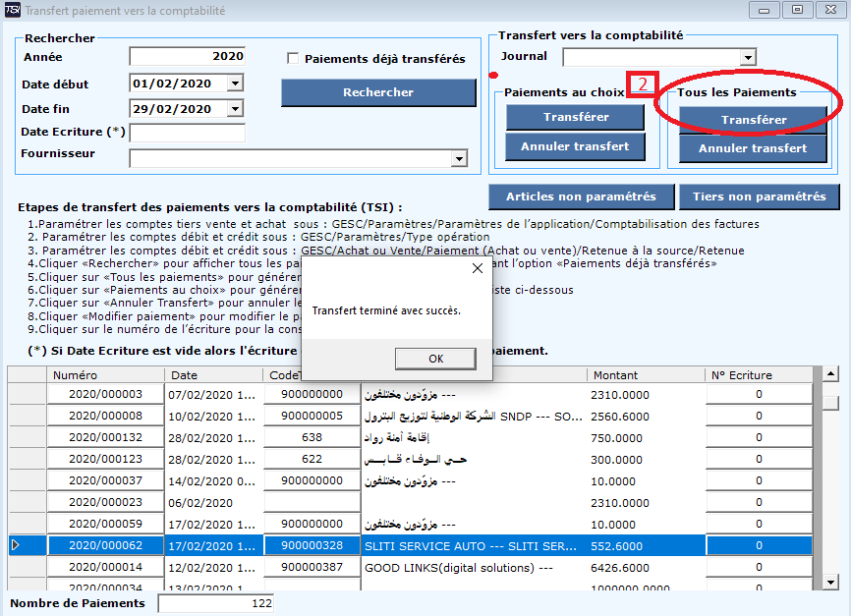Sort by the N° Ecriture column header

click(759, 375)
